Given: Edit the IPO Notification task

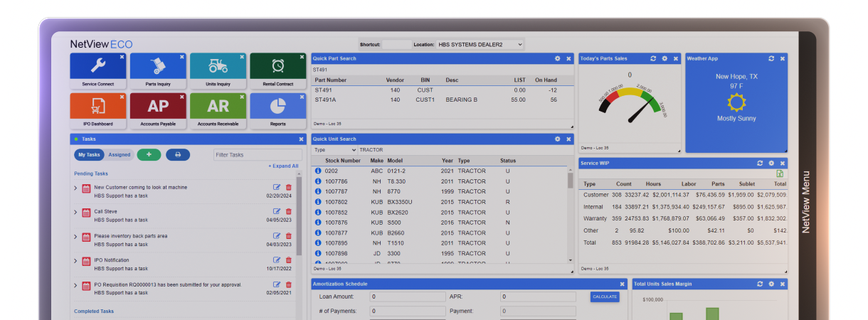Looking at the screenshot, I should coord(277,260).
